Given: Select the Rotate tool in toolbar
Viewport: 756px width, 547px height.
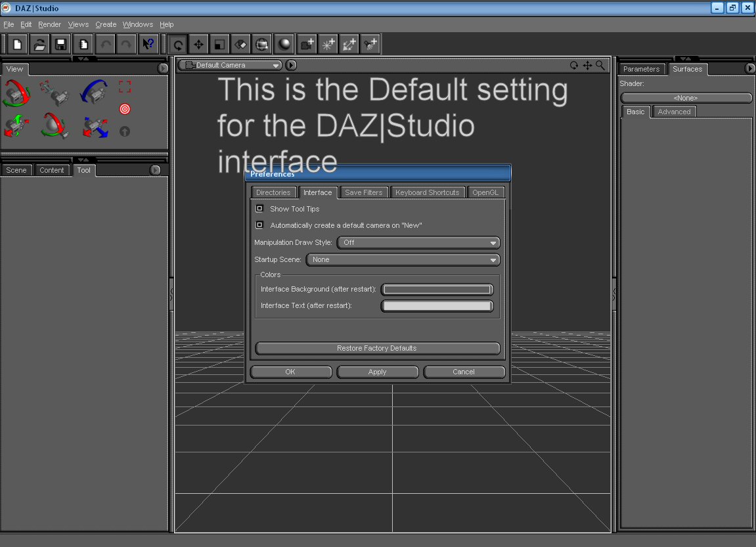Looking at the screenshot, I should (x=177, y=45).
